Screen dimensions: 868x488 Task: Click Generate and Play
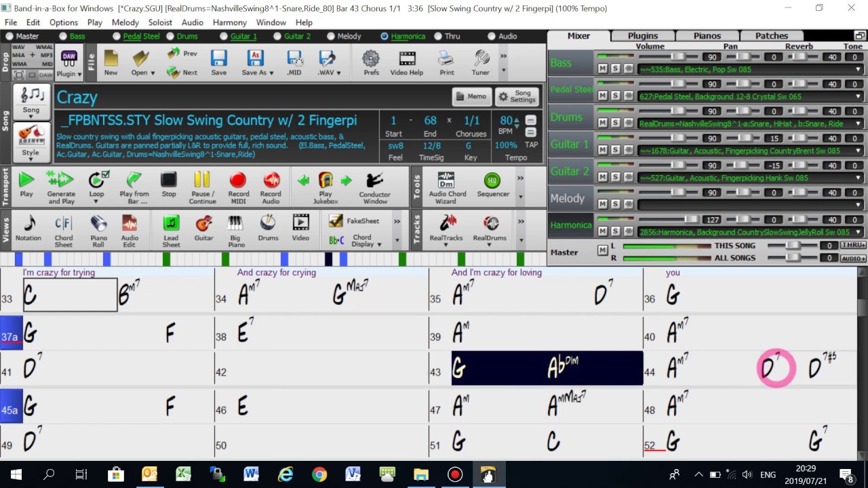click(x=61, y=186)
